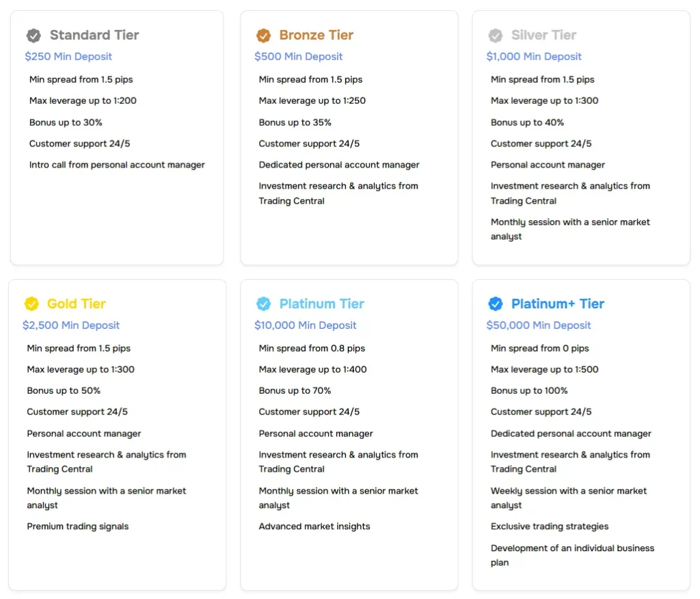Select the Bronze Tier heading

point(316,35)
